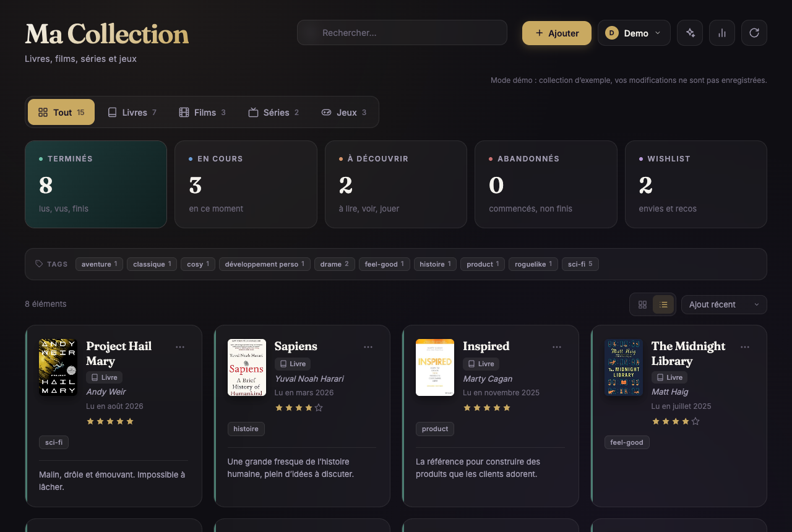Screen dimensions: 792x532
Task: Open more options for The Midnight Library
Action: coord(745,347)
